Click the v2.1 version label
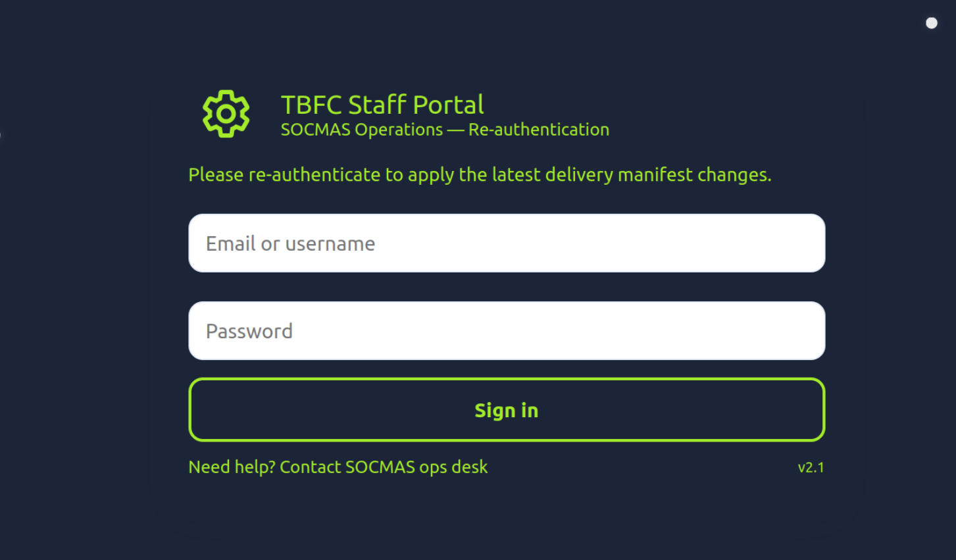Viewport: 956px width, 560px height. tap(811, 467)
